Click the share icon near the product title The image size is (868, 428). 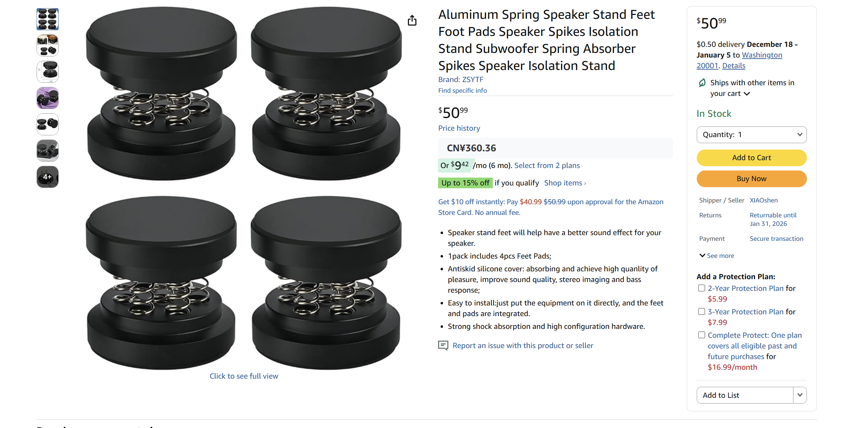point(412,21)
